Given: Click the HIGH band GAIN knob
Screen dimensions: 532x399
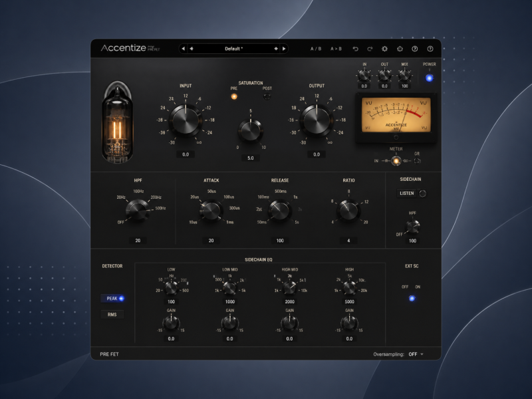Looking at the screenshot, I should pyautogui.click(x=349, y=323).
